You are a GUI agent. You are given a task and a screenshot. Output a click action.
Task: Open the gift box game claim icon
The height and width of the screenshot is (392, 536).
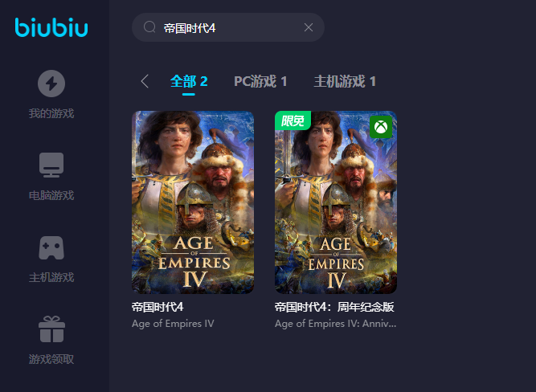click(51, 329)
